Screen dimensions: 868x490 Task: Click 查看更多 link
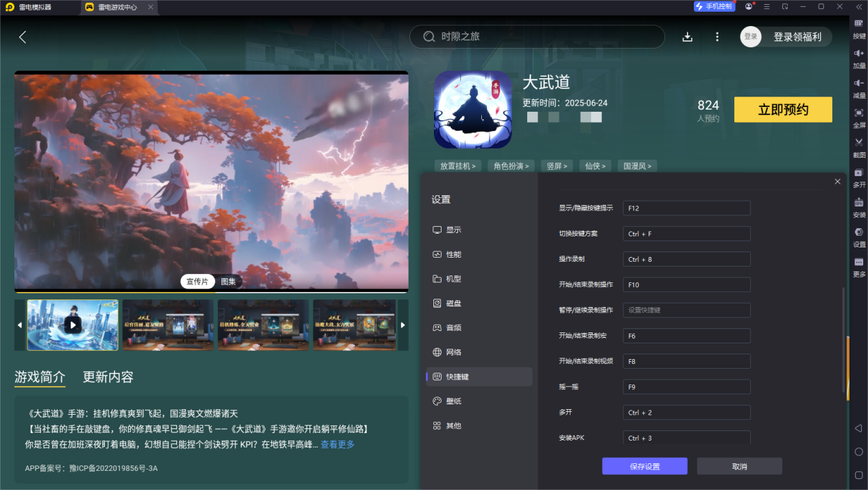click(x=337, y=445)
